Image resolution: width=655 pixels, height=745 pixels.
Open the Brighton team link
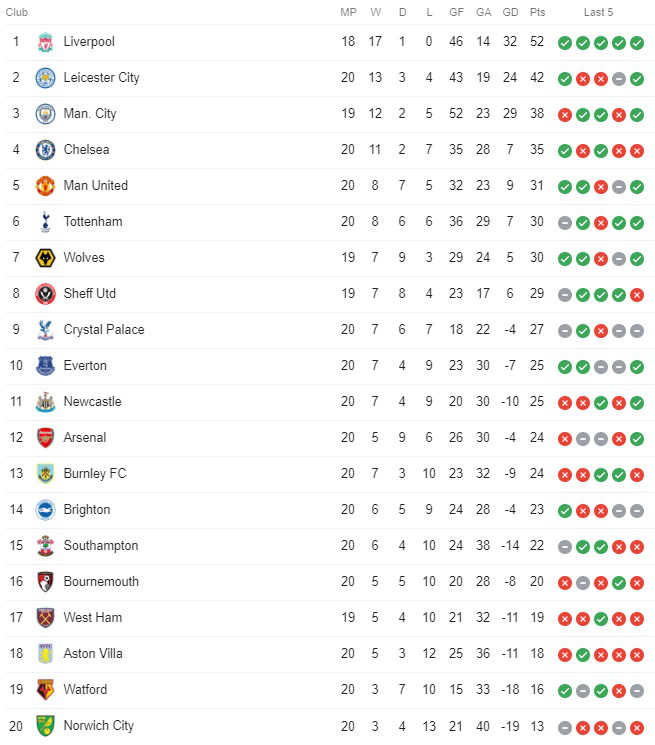87,510
